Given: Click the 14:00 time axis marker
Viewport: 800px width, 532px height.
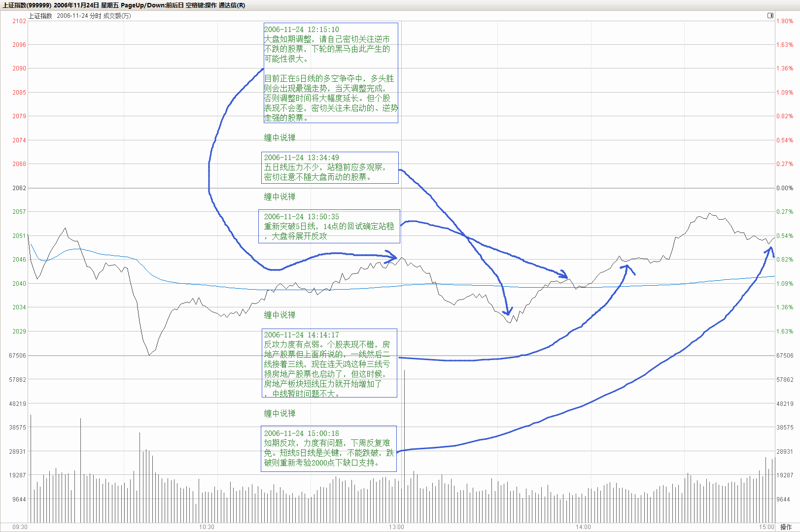Looking at the screenshot, I should click(583, 527).
